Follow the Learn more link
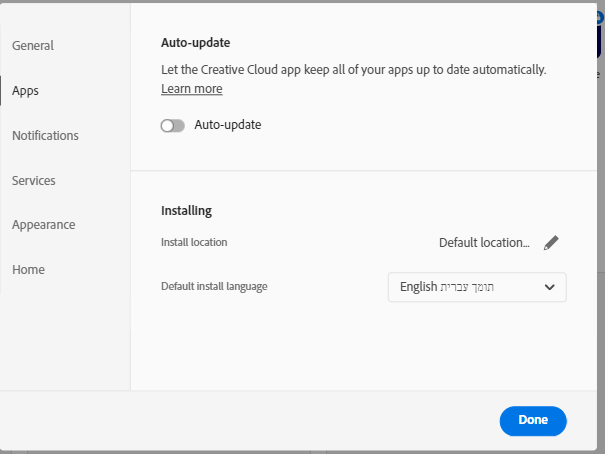The height and width of the screenshot is (454, 605). 192,89
